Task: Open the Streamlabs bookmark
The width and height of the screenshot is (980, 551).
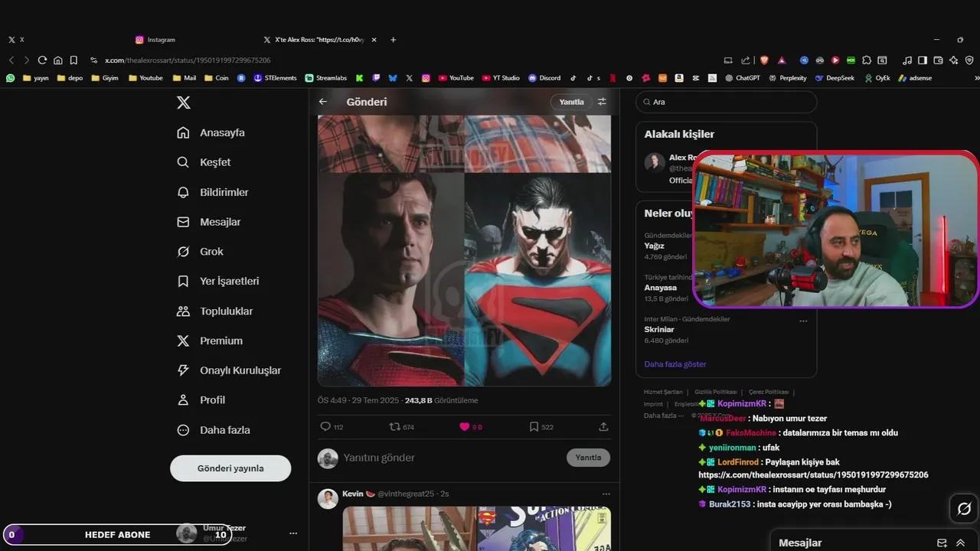Action: coord(326,78)
